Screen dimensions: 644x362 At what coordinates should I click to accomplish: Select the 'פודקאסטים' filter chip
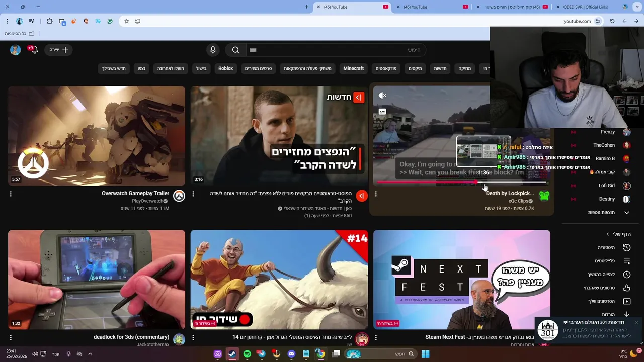(386, 68)
